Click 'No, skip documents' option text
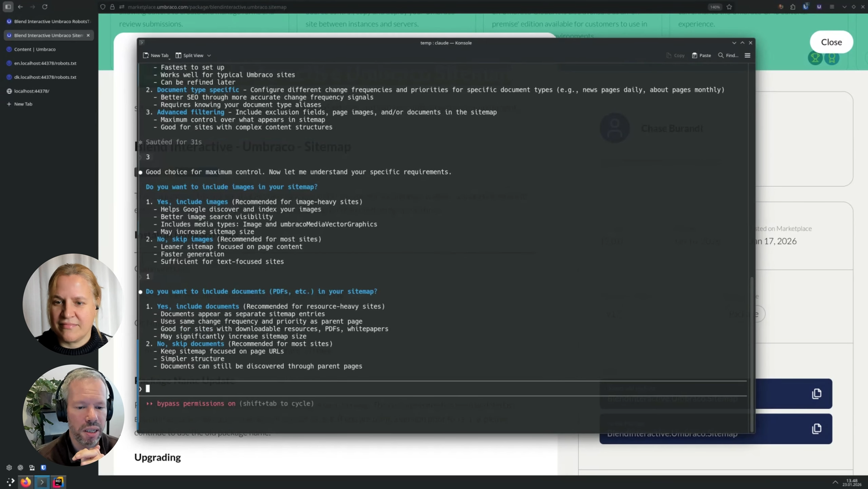Screen dimensions: 868x489 tap(190, 344)
